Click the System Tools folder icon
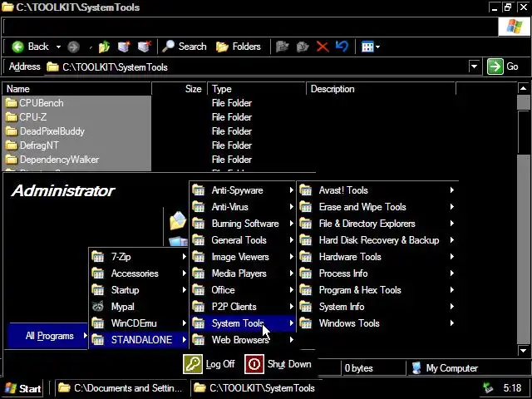532x399 pixels. [x=199, y=323]
